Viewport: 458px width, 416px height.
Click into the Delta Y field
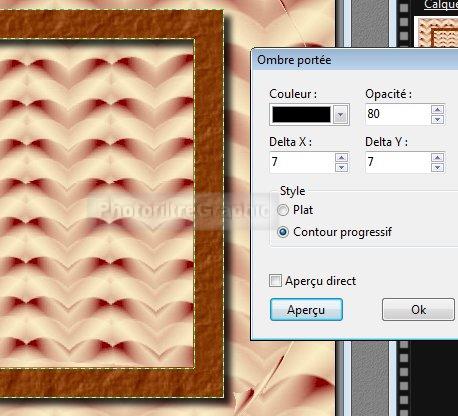[x=398, y=162]
